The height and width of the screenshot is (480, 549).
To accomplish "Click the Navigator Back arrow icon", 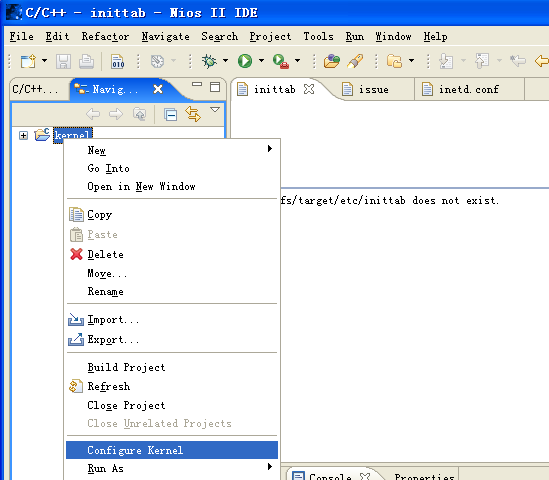I will 93,114.
